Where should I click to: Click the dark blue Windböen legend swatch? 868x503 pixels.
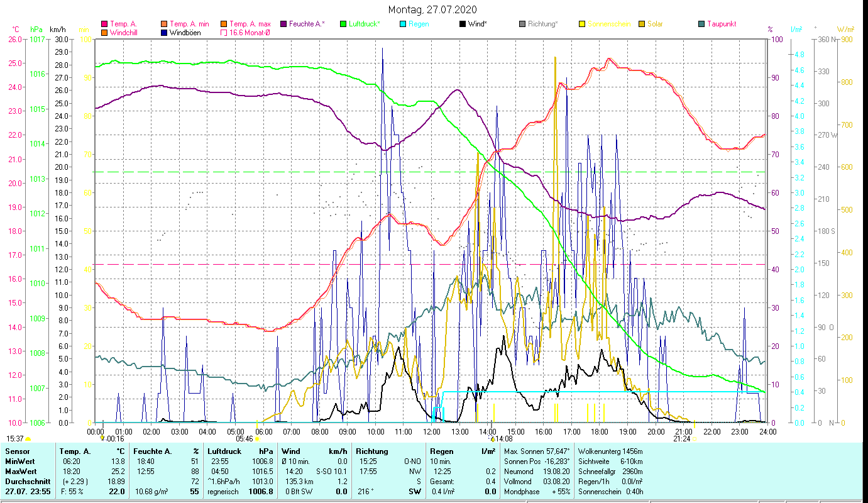(x=165, y=32)
